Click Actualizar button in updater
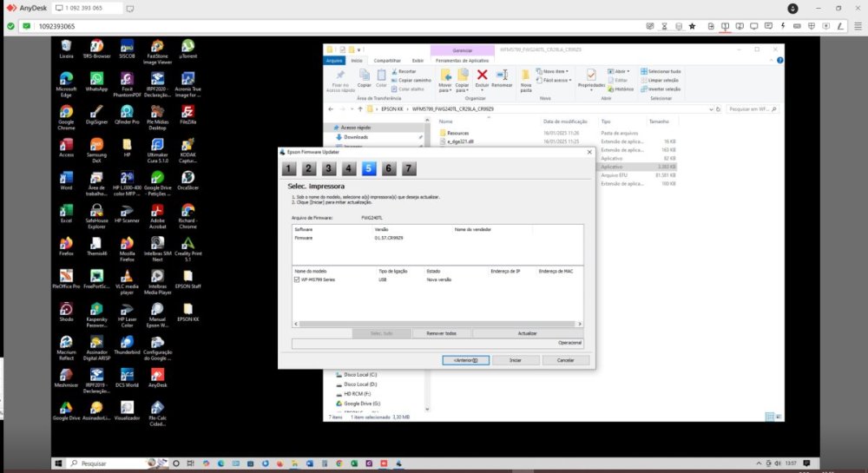Image resolution: width=868 pixels, height=473 pixels. (527, 333)
